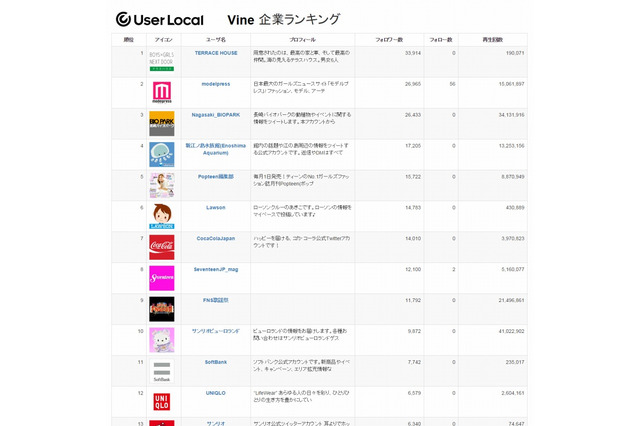Sort by the フォロワー数 column header
This screenshot has width=640, height=426.
point(389,40)
